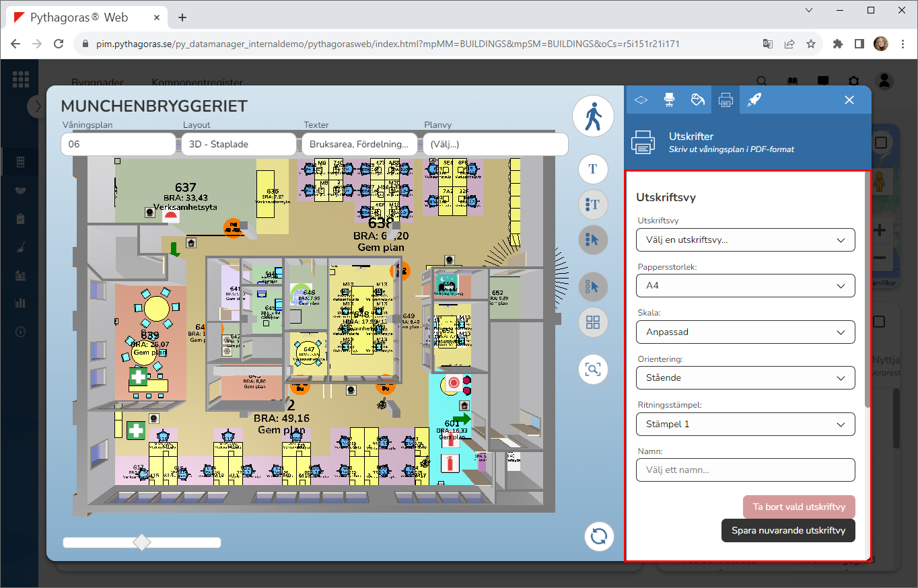Click the walking person navigation icon
The width and height of the screenshot is (918, 588).
(x=593, y=117)
